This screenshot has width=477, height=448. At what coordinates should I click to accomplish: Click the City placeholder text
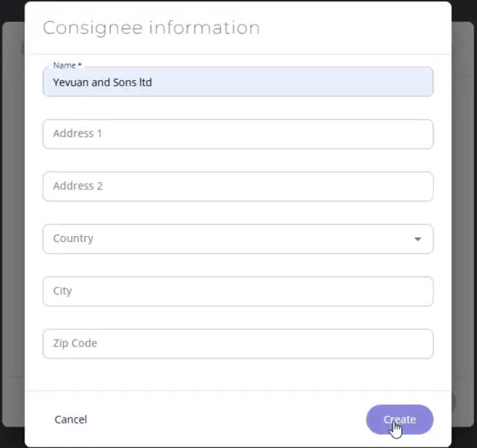(x=62, y=291)
